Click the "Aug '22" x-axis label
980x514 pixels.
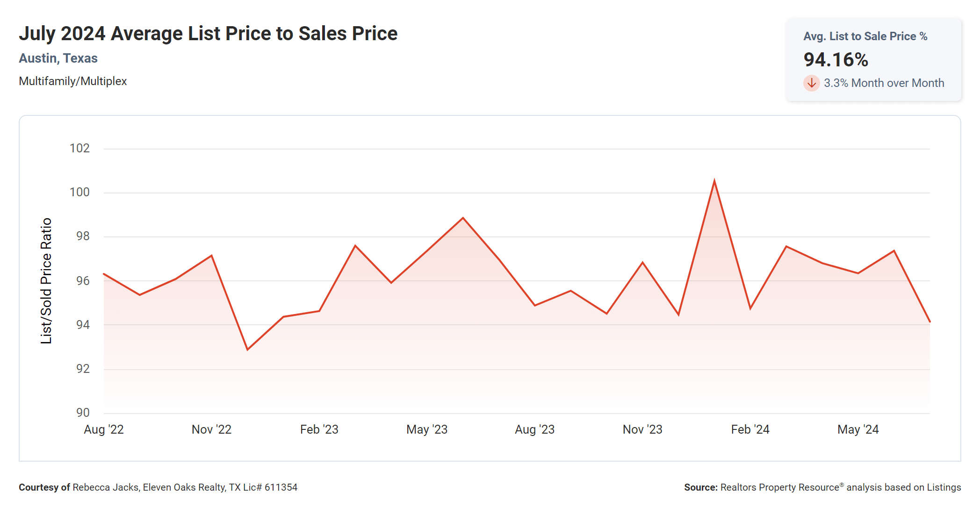point(104,429)
